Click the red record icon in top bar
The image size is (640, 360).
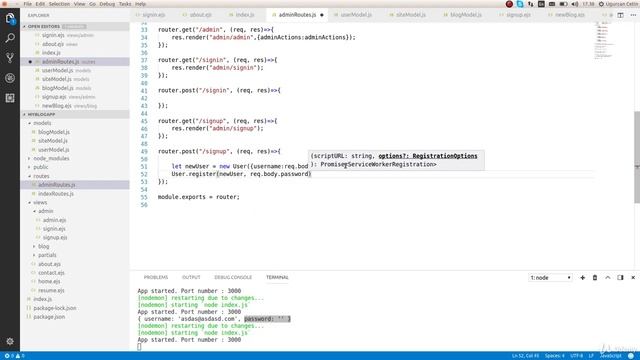tap(509, 4)
